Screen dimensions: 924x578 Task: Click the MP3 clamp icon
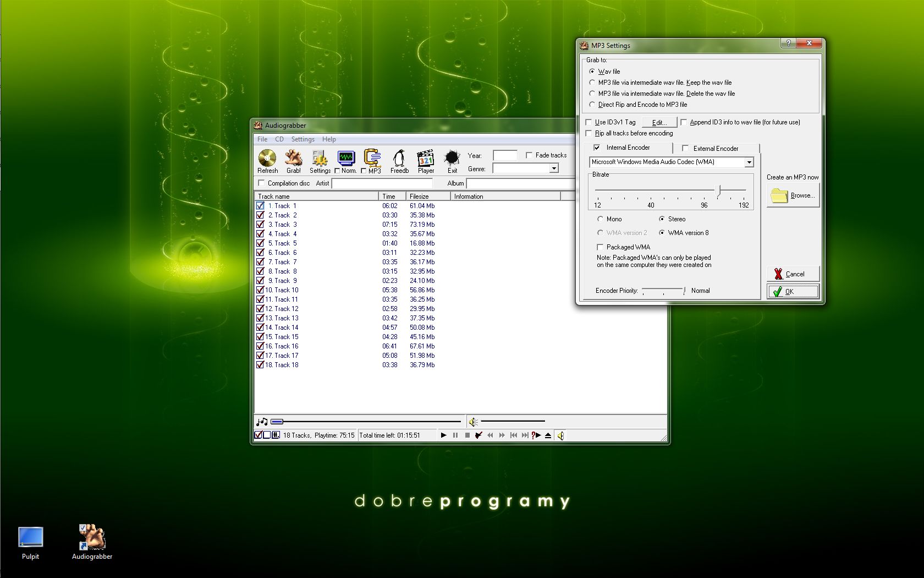point(372,157)
